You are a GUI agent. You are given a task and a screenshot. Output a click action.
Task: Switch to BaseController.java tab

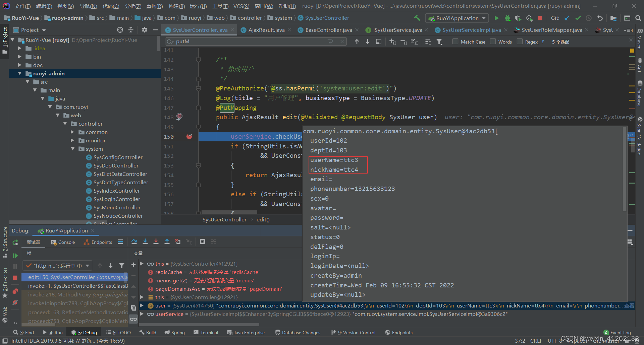[x=329, y=30]
